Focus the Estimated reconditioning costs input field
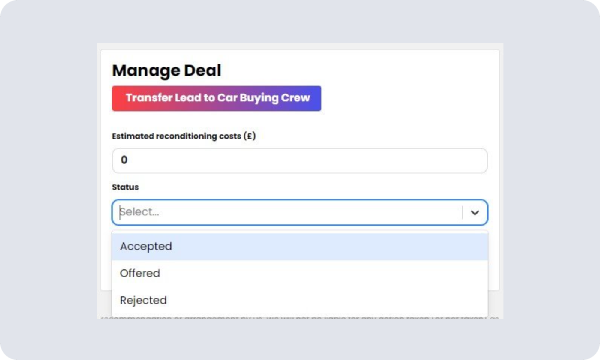The height and width of the screenshot is (361, 601). coord(300,161)
